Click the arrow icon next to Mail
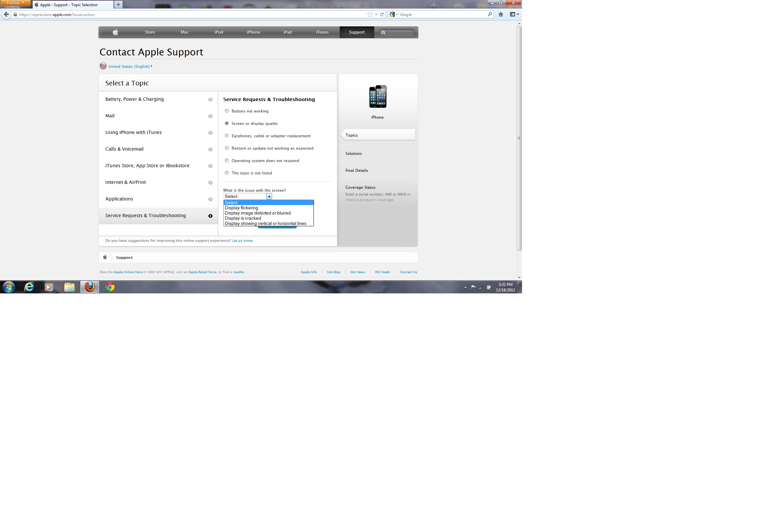 pos(210,116)
